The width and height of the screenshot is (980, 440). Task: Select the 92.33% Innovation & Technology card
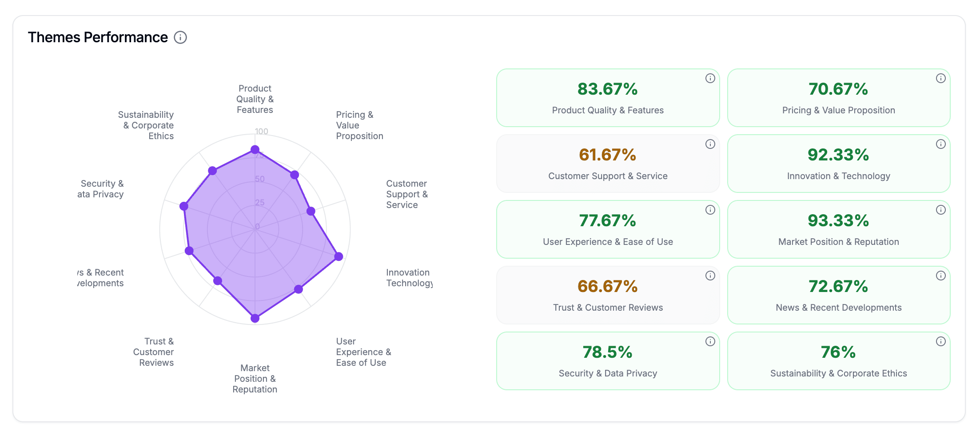click(838, 164)
